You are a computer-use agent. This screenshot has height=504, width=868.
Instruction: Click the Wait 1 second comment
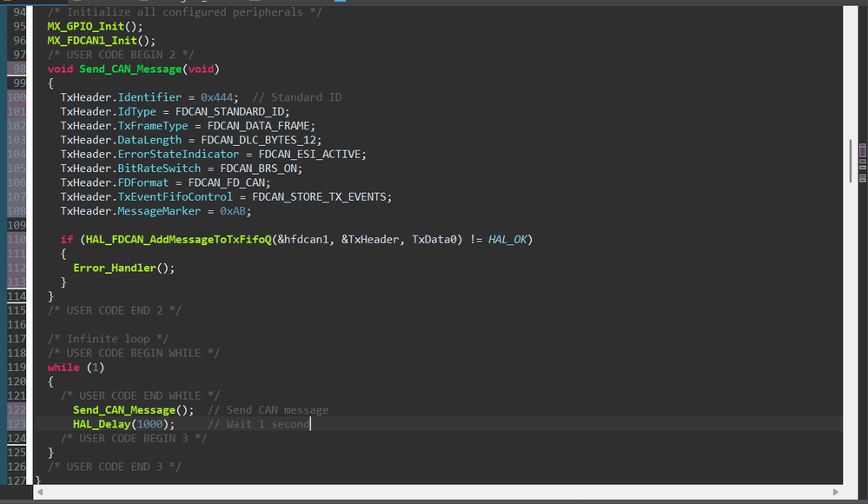tap(259, 424)
